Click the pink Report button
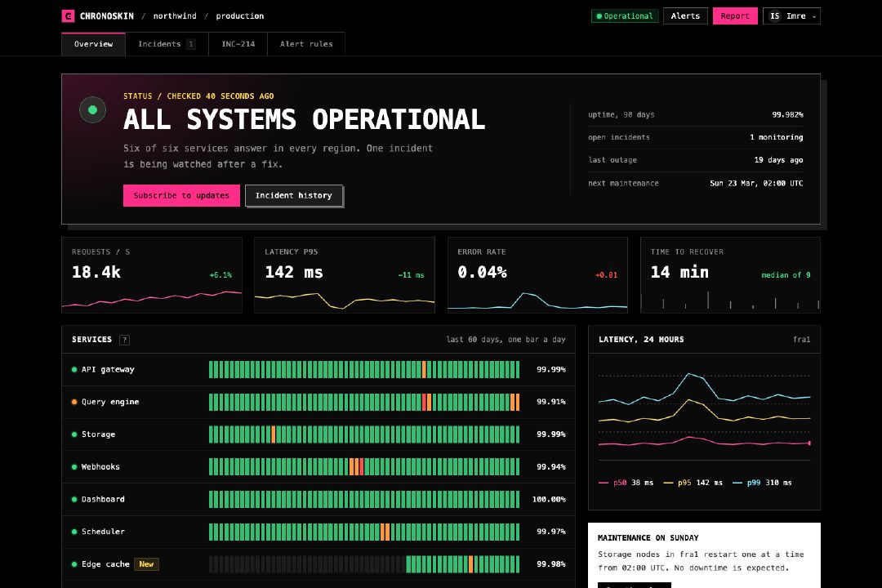Image resolution: width=882 pixels, height=588 pixels. coord(735,16)
